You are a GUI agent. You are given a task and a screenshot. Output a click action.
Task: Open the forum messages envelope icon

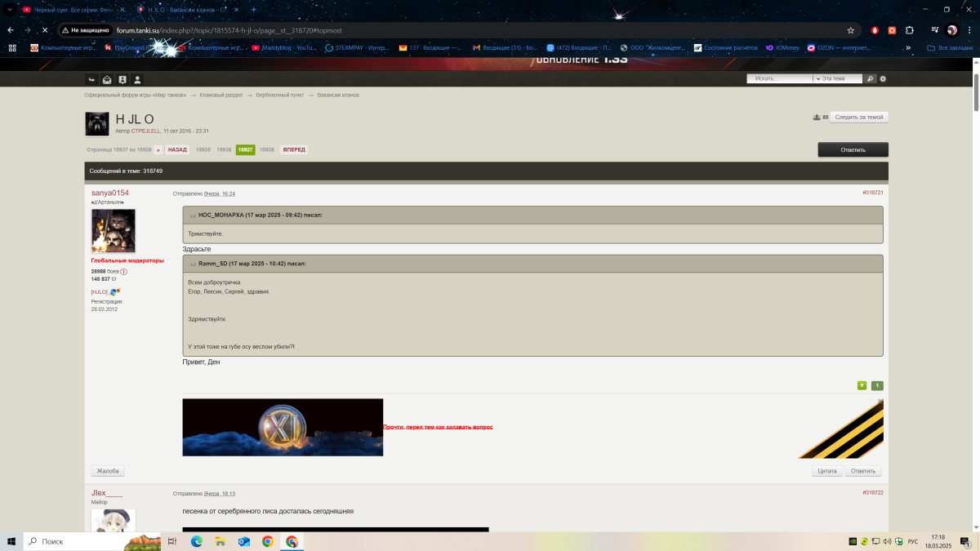107,79
